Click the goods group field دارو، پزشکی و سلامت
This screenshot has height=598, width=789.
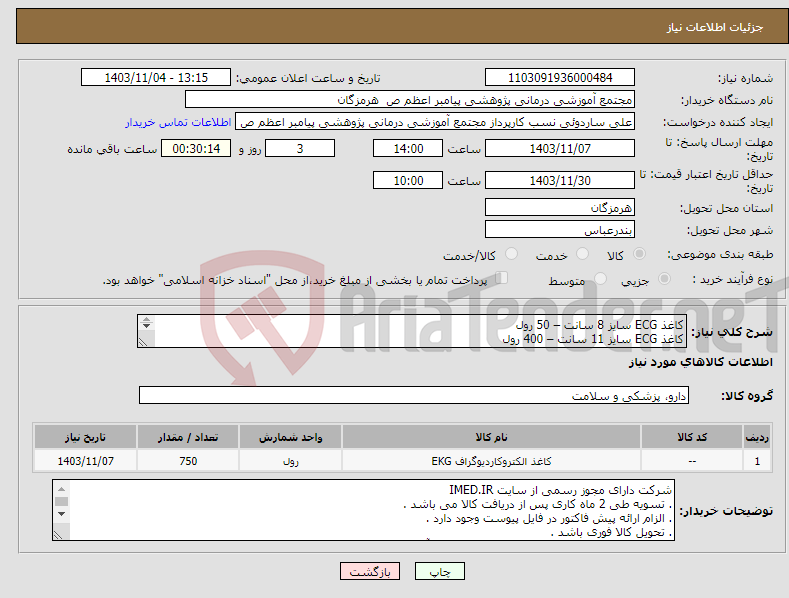pos(414,396)
